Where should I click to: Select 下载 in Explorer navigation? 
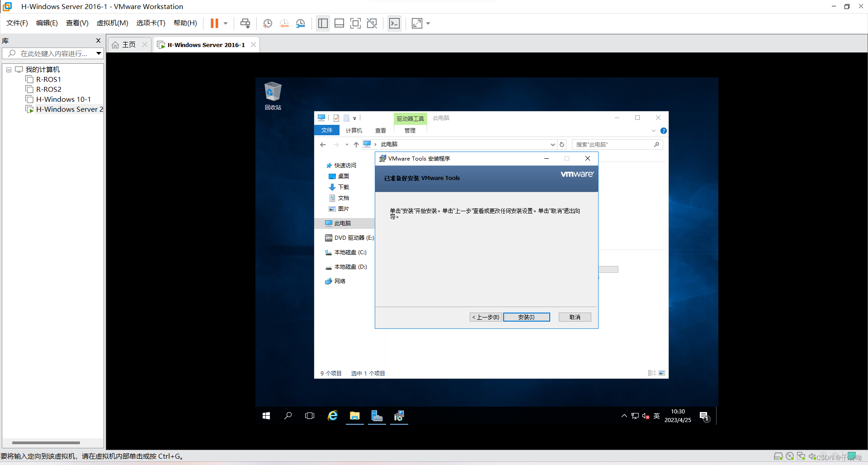pyautogui.click(x=339, y=187)
